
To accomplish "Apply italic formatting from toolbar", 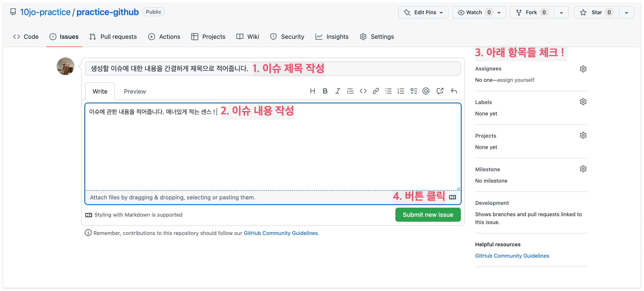I will pyautogui.click(x=337, y=91).
